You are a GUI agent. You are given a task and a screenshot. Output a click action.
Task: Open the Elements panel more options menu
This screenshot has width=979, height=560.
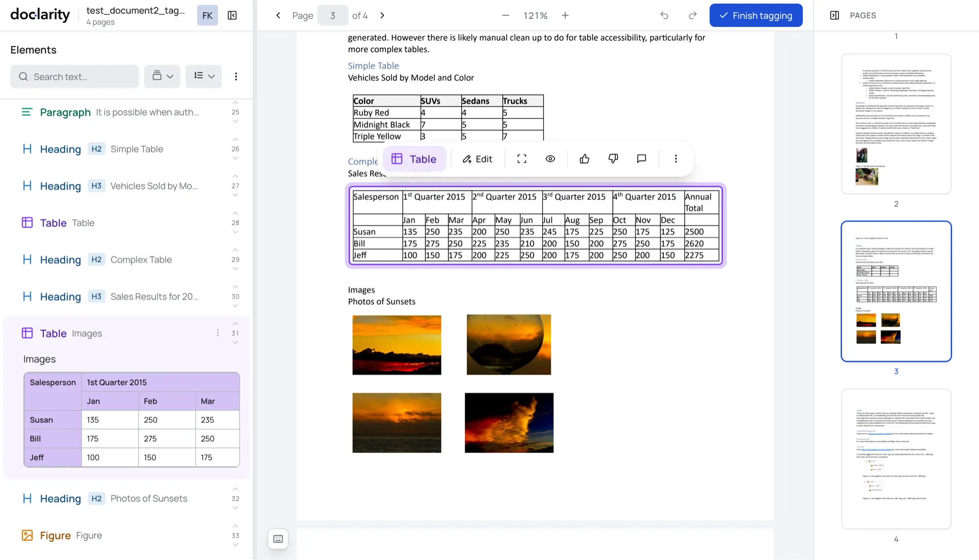[236, 76]
